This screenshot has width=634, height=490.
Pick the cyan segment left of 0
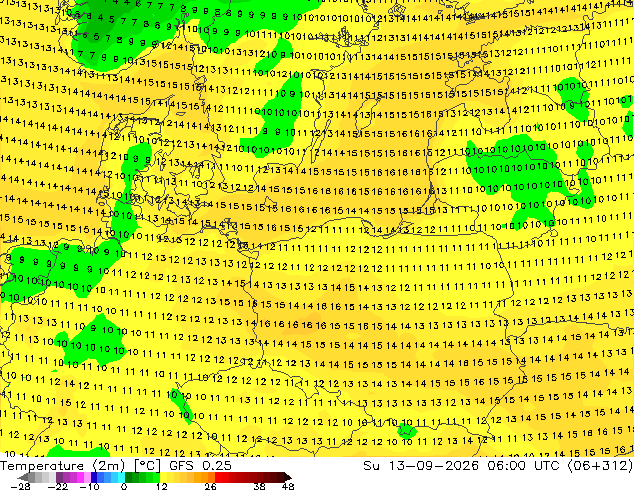[121, 477]
